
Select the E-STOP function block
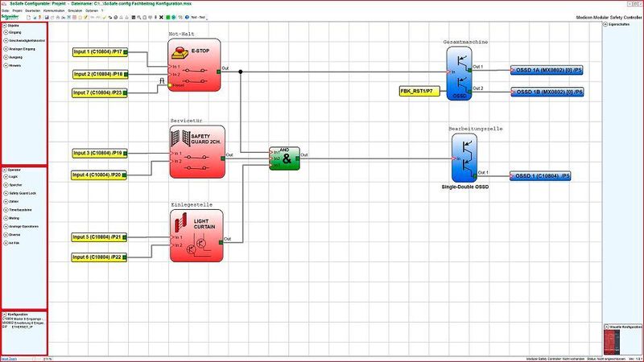[194, 65]
